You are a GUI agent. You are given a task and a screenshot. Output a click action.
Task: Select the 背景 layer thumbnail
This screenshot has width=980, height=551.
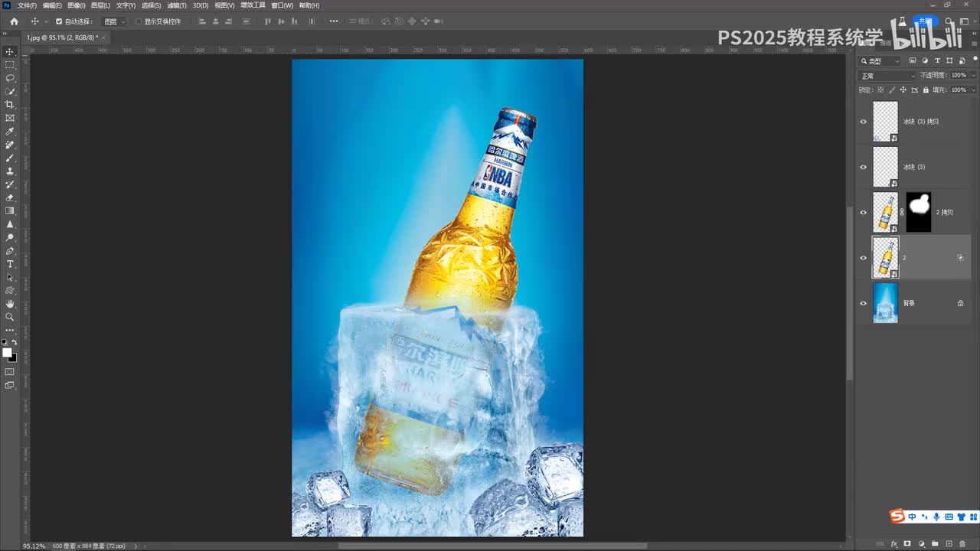(886, 303)
